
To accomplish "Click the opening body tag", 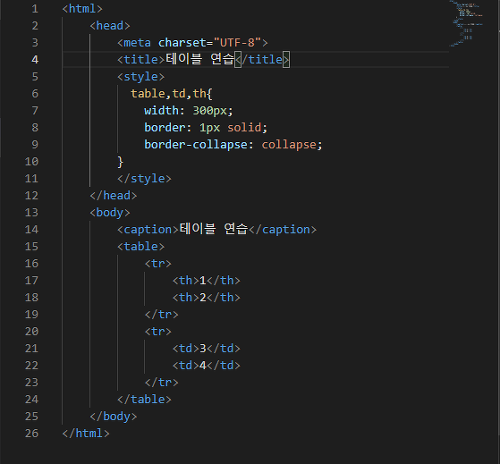I will (110, 213).
